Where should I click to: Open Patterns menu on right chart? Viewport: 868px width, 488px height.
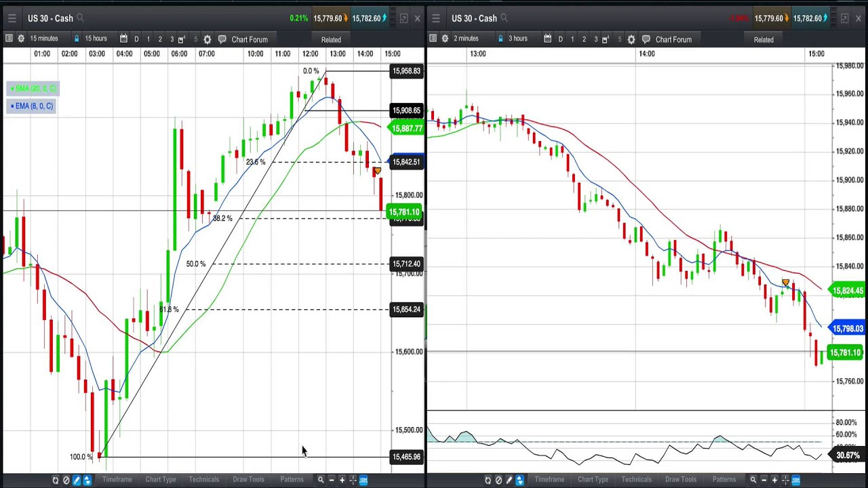pyautogui.click(x=724, y=479)
